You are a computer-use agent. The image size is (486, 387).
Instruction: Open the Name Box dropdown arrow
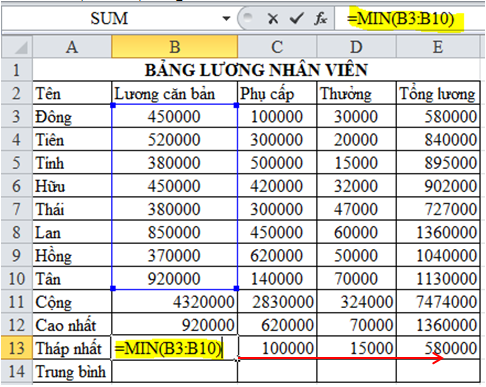point(226,18)
